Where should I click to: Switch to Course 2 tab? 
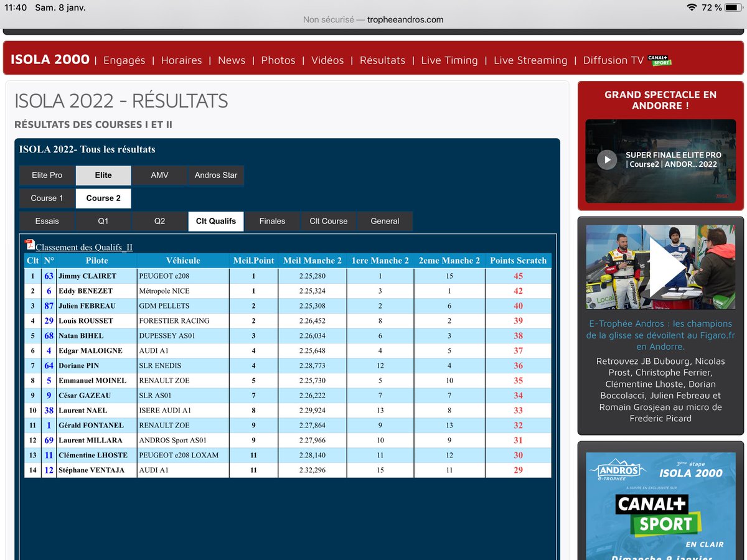(103, 198)
